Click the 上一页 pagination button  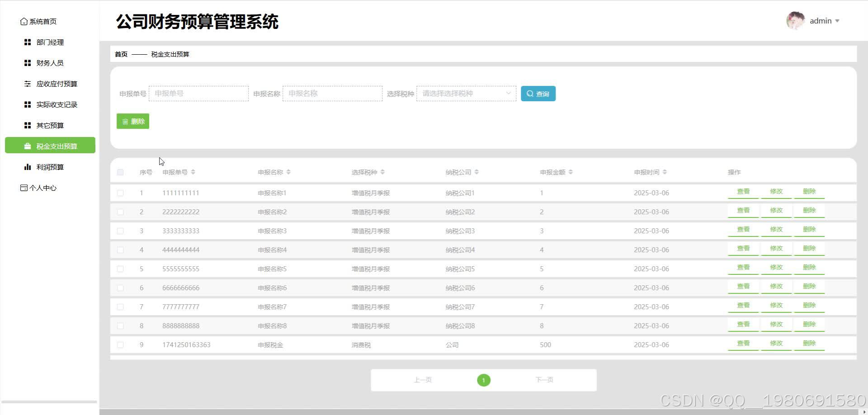tap(423, 380)
